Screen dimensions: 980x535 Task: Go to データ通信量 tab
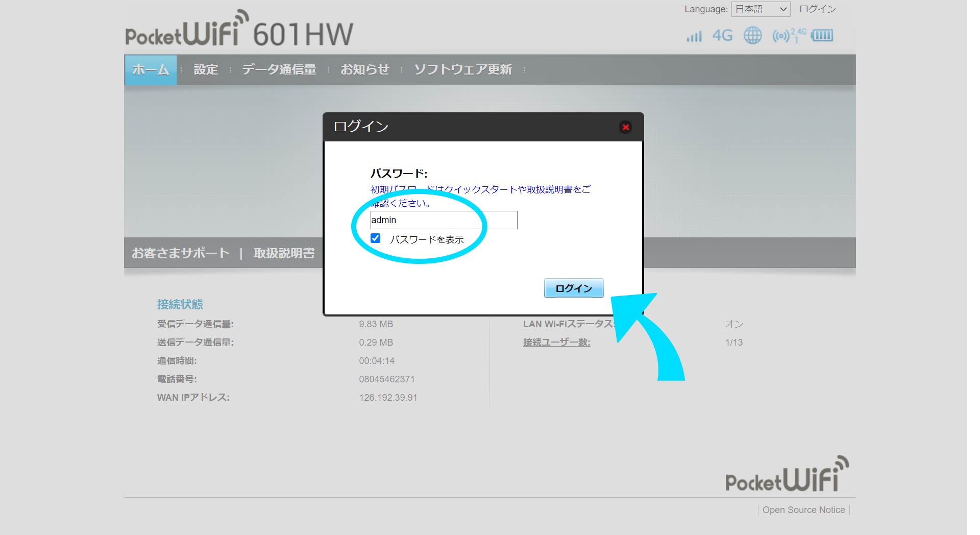[279, 70]
